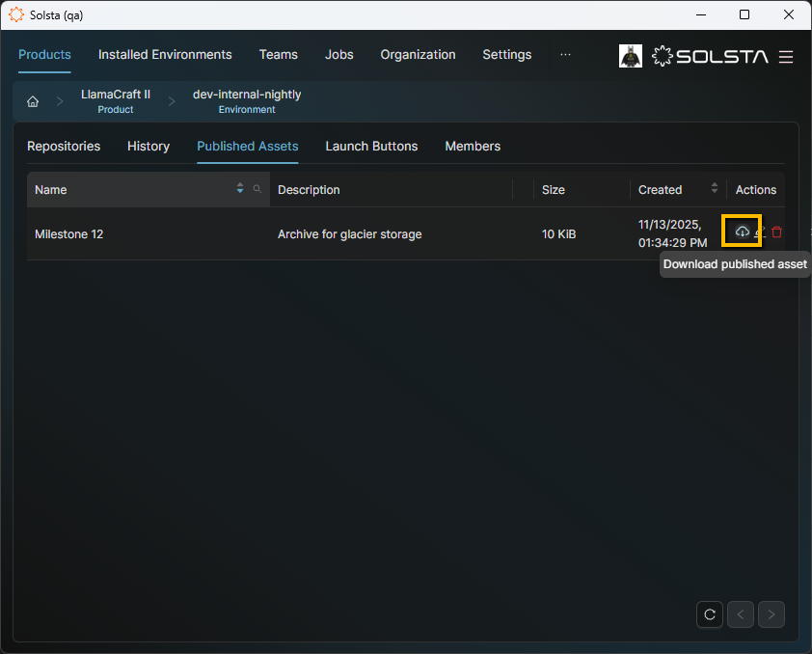
Task: Download the Milestone 12 published asset
Action: coord(743,232)
